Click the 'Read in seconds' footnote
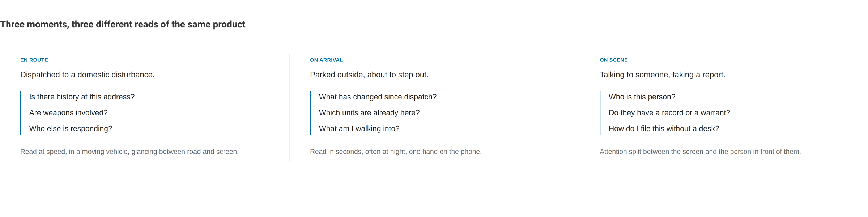868x217 pixels. [x=396, y=152]
